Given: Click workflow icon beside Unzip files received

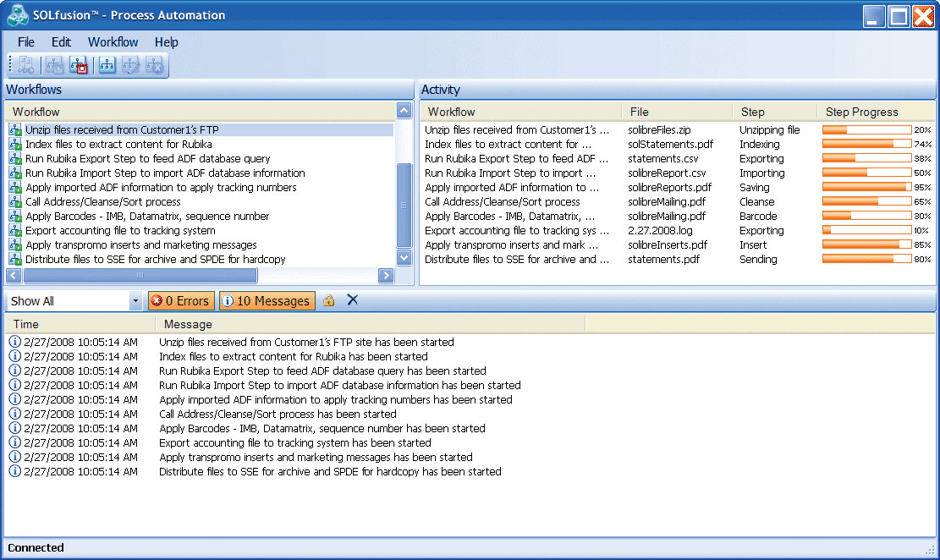Looking at the screenshot, I should [x=15, y=129].
